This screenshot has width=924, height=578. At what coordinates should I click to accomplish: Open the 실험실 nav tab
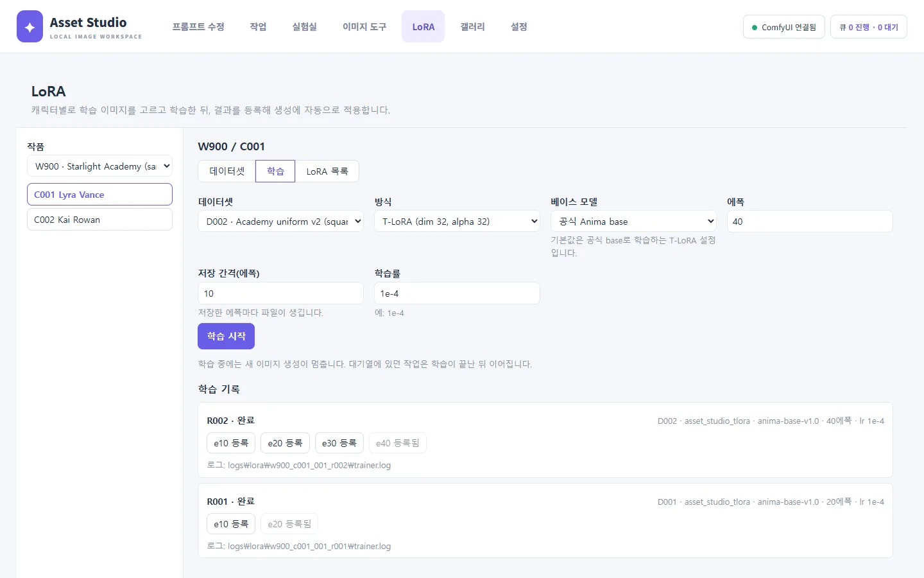pos(304,26)
